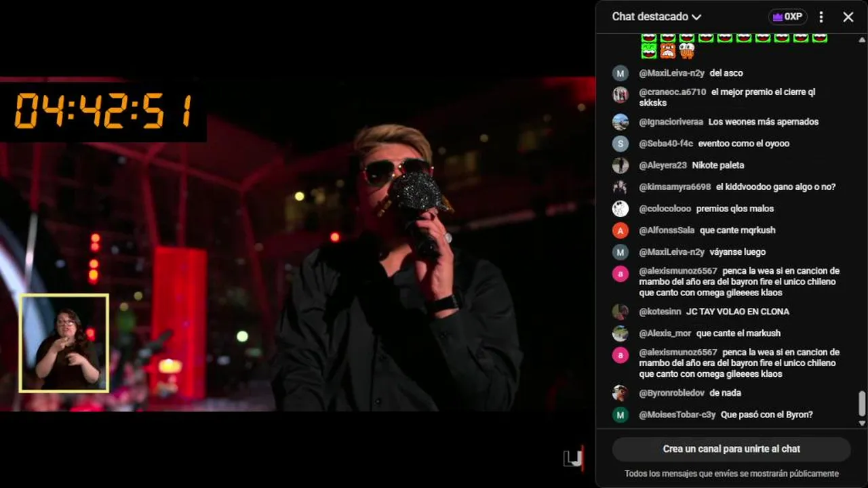Viewport: 868px width, 488px height.
Task: Click the username @Byronrobledov
Action: click(x=671, y=393)
